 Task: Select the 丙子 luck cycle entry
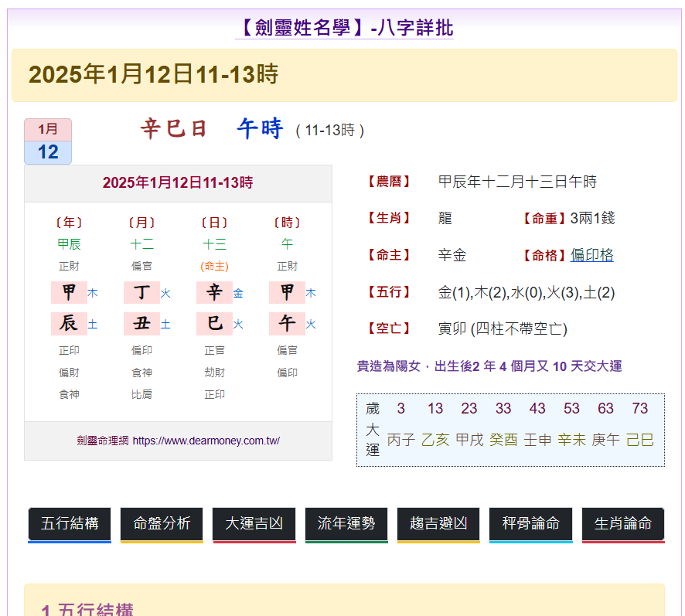[x=400, y=440]
